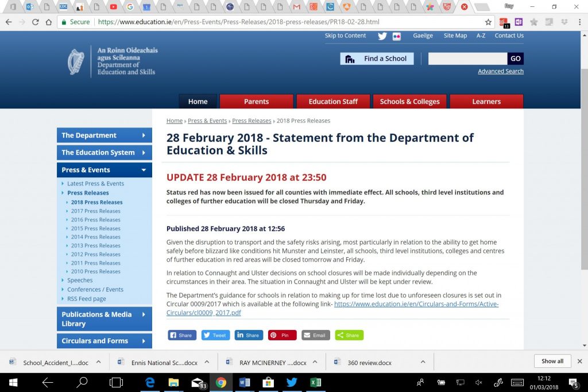Open File Explorer from taskbar

point(173,382)
